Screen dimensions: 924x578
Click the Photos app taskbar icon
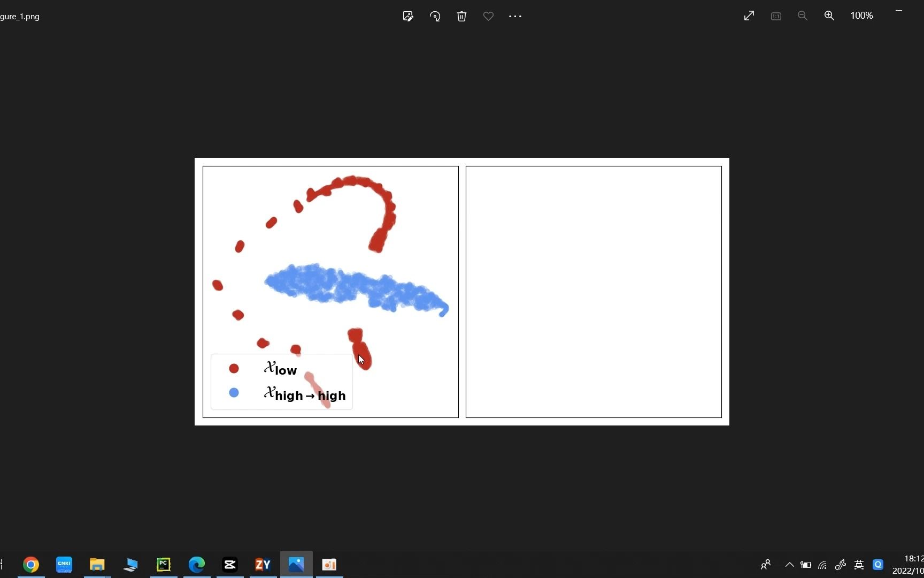coord(296,565)
